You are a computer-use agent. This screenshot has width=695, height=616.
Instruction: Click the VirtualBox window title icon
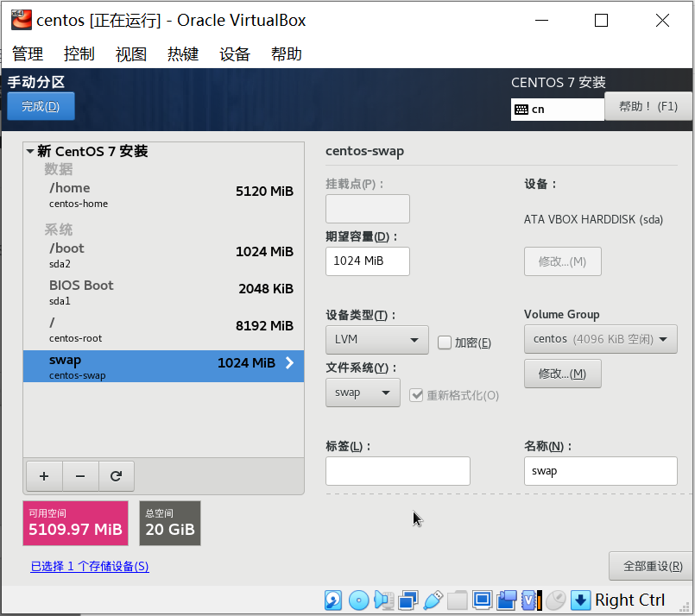tap(22, 20)
